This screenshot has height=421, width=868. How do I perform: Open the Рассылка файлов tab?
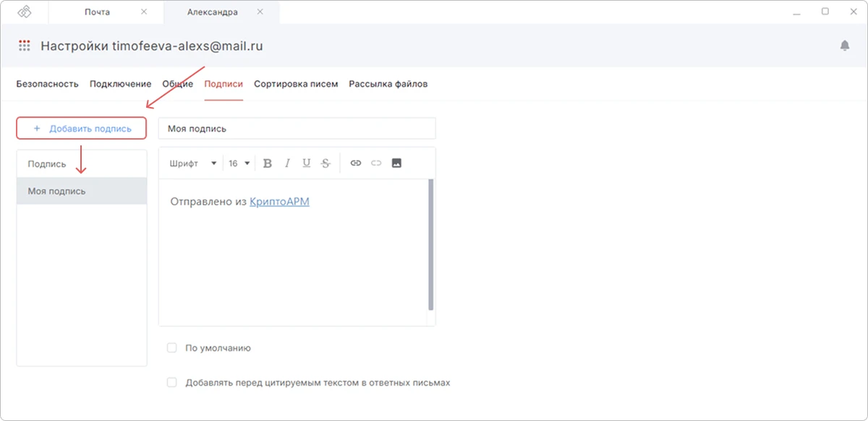tap(388, 84)
